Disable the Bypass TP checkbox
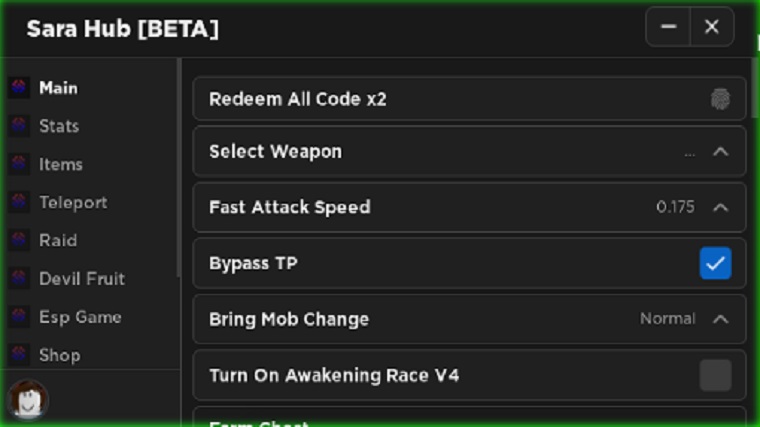Viewport: 760px width, 427px height. coord(715,264)
